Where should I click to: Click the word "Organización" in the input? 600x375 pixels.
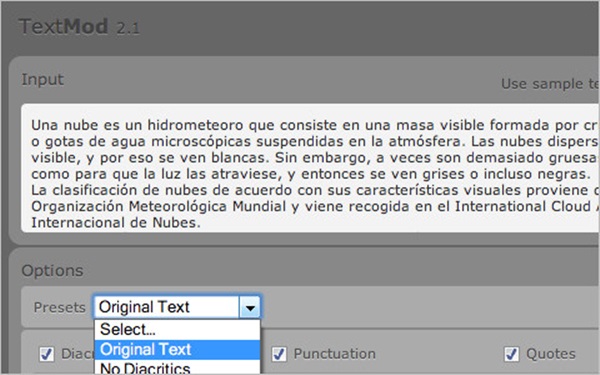(x=78, y=206)
